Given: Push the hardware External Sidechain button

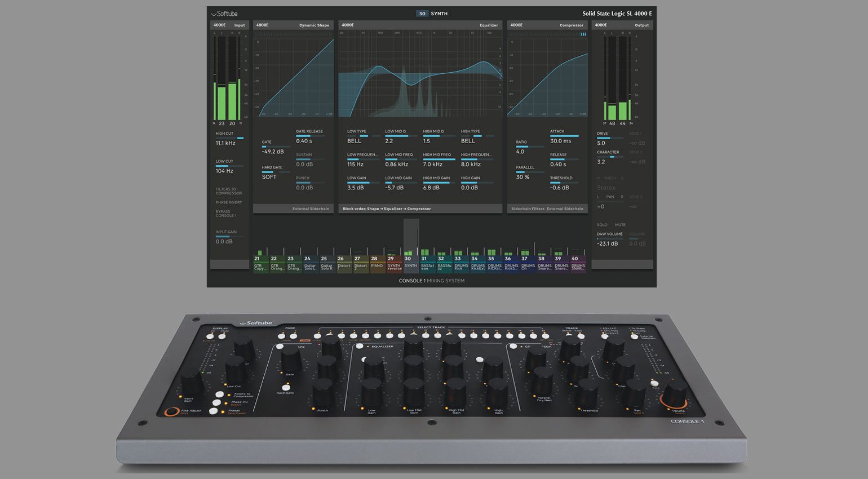Looking at the screenshot, I should 635,336.
